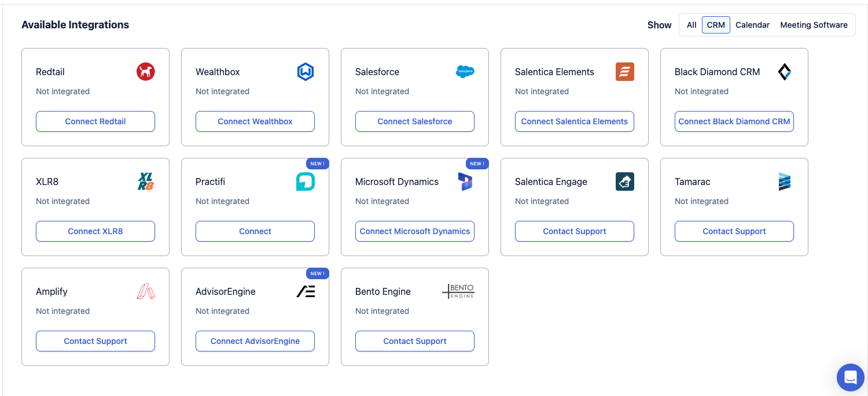Click the Tamarac stacked logo icon
Screen dimensions: 868x396
(784, 182)
